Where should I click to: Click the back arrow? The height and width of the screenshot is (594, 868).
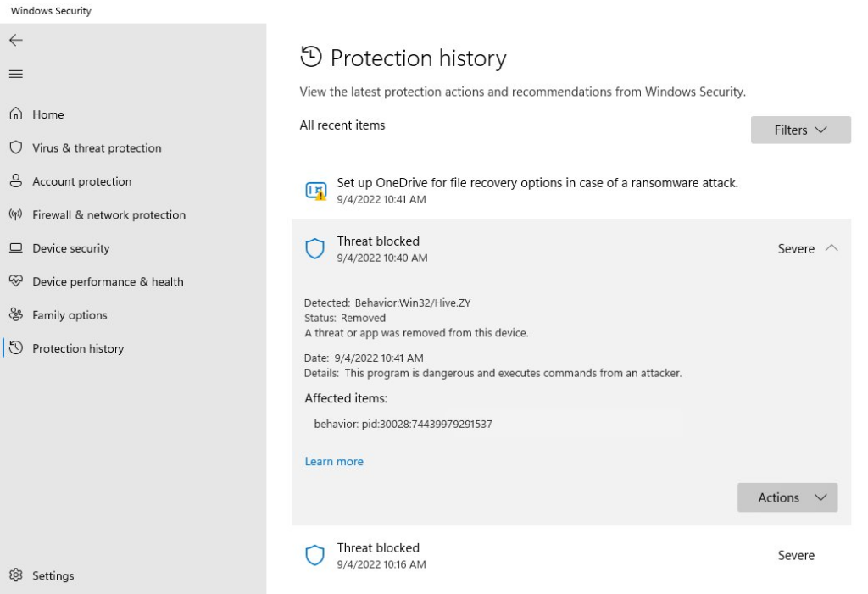coord(14,39)
